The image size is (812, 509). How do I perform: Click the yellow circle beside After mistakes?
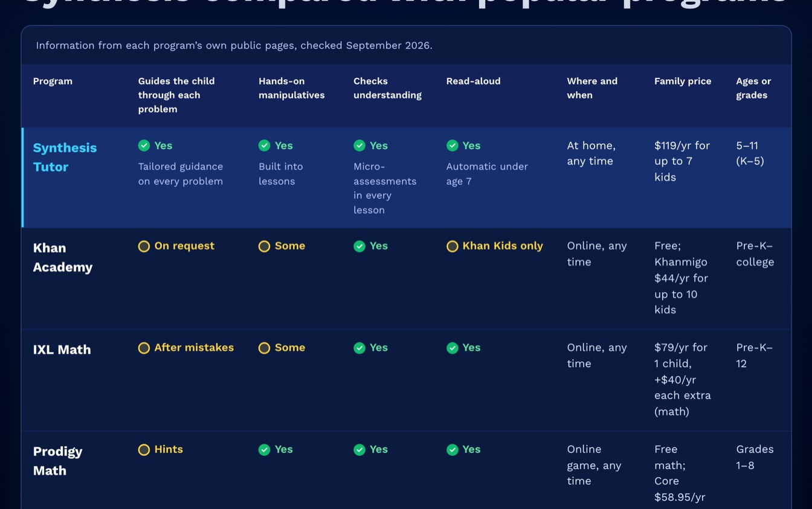click(x=144, y=348)
